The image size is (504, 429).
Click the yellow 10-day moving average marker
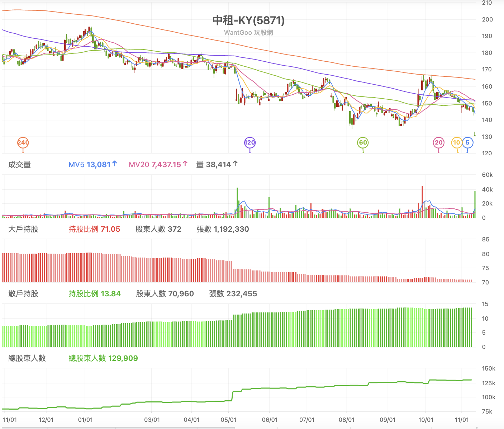coord(457,143)
